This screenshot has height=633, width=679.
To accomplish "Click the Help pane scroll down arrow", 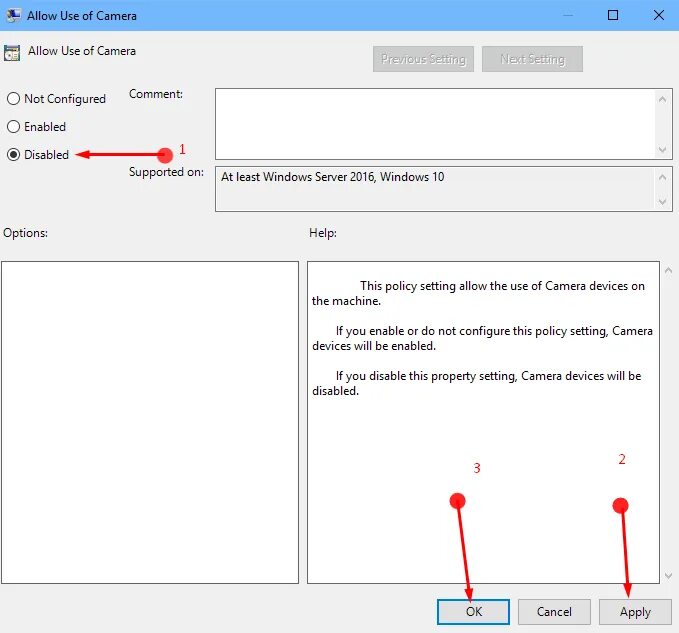I will (x=668, y=576).
